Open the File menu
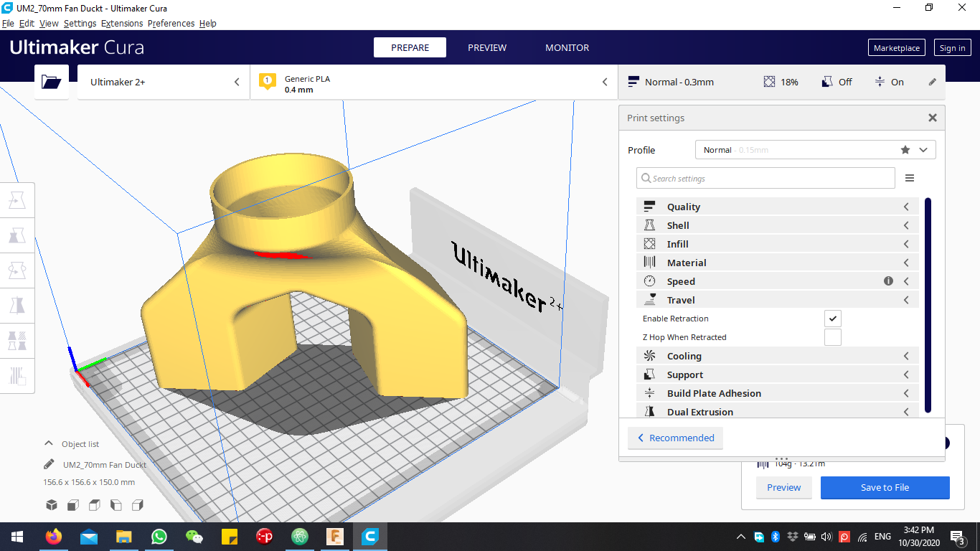The height and width of the screenshot is (551, 980). coord(8,23)
